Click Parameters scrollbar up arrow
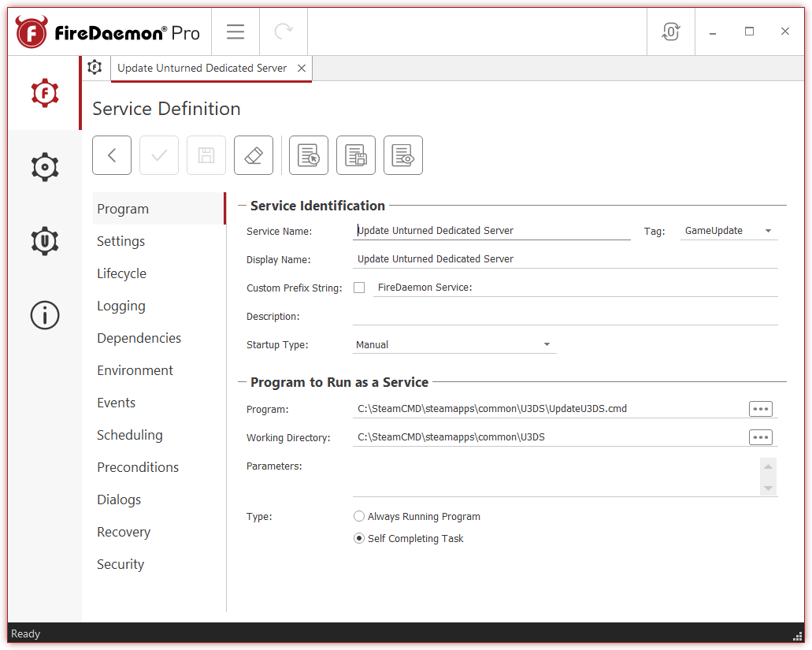The image size is (812, 650). tap(769, 466)
